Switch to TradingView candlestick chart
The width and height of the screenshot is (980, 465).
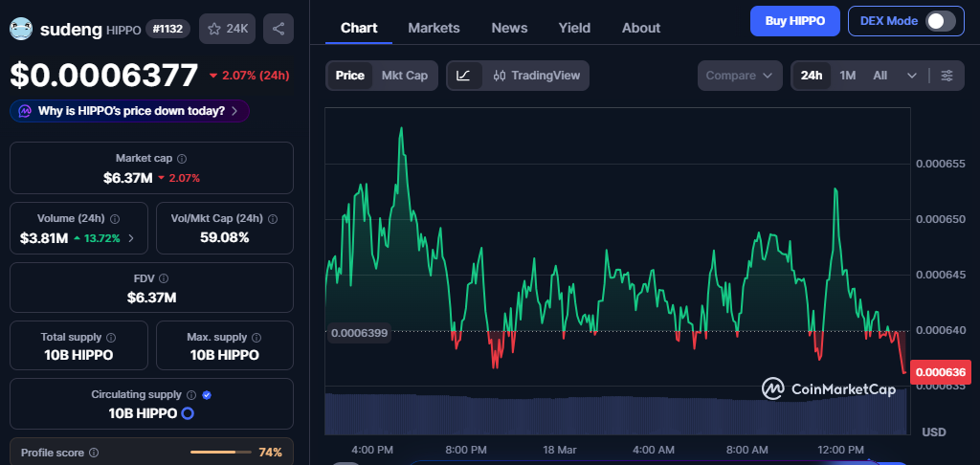pos(536,76)
